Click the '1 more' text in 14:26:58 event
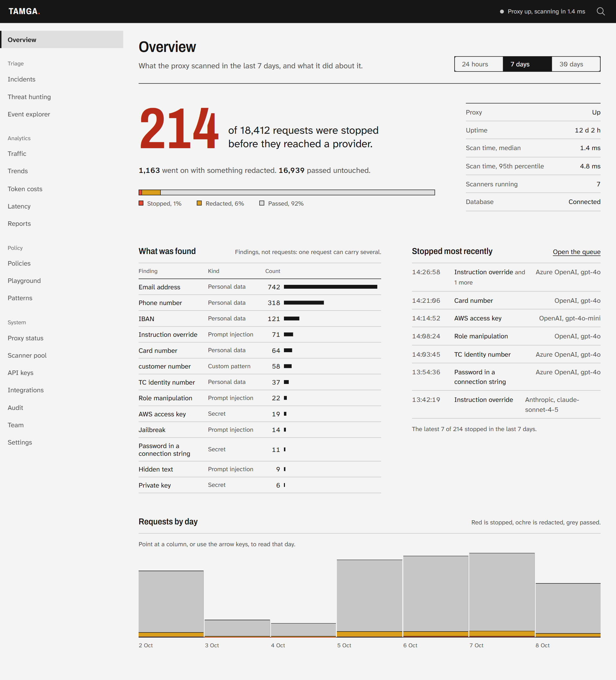The image size is (616, 680). 463,283
